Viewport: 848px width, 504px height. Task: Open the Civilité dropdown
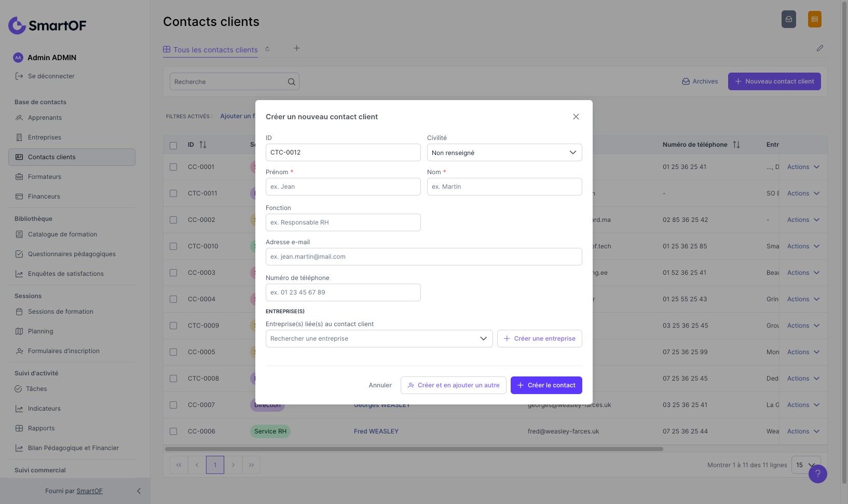pos(504,152)
